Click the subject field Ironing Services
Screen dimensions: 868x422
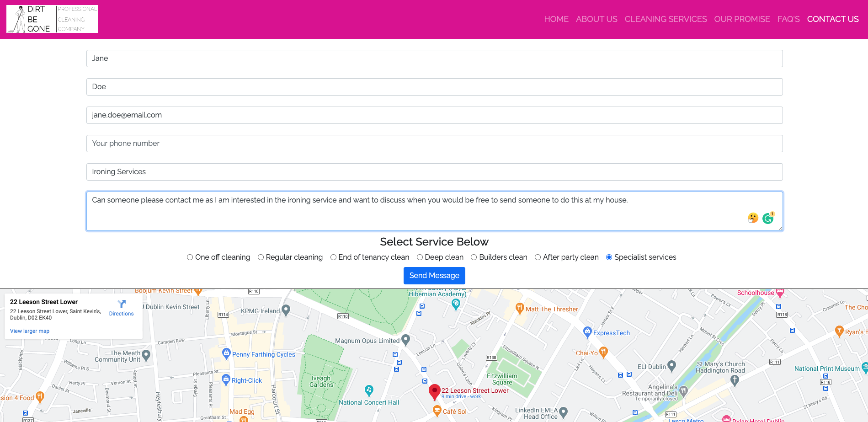434,172
